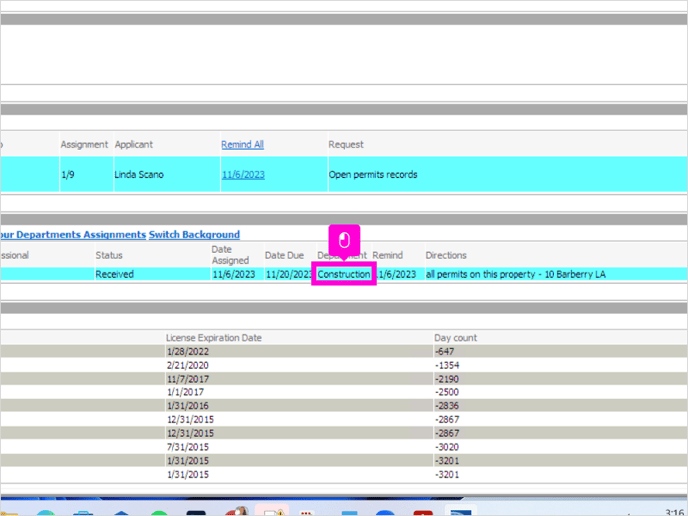688x516 pixels.
Task: Select the expiration date 7/31/2015
Action: point(188,447)
